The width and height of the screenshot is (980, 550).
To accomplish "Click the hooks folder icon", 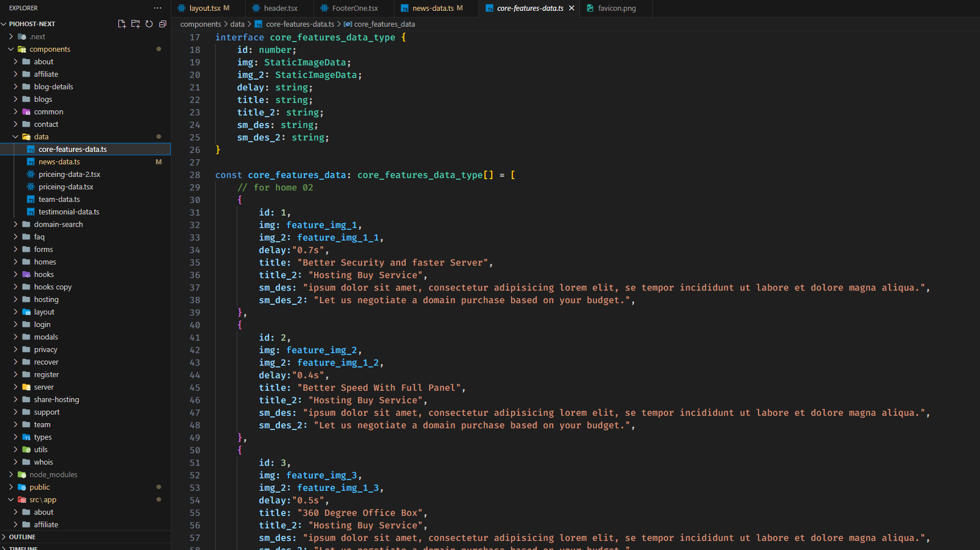I will pyautogui.click(x=26, y=274).
